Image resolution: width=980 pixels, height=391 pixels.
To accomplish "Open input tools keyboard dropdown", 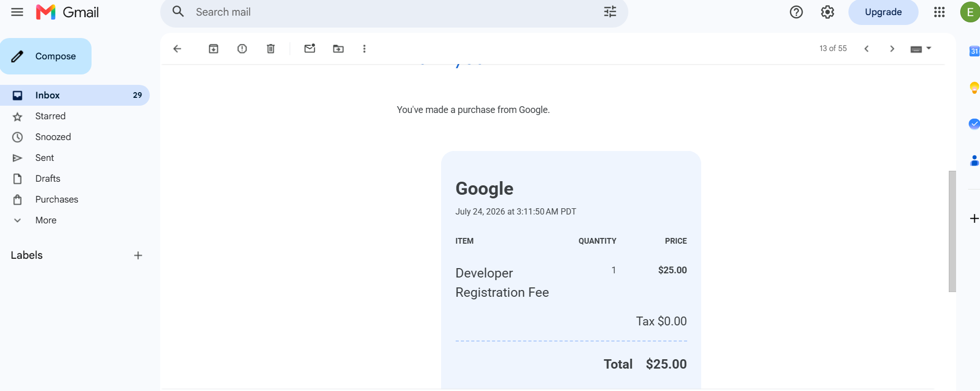I will (x=921, y=48).
